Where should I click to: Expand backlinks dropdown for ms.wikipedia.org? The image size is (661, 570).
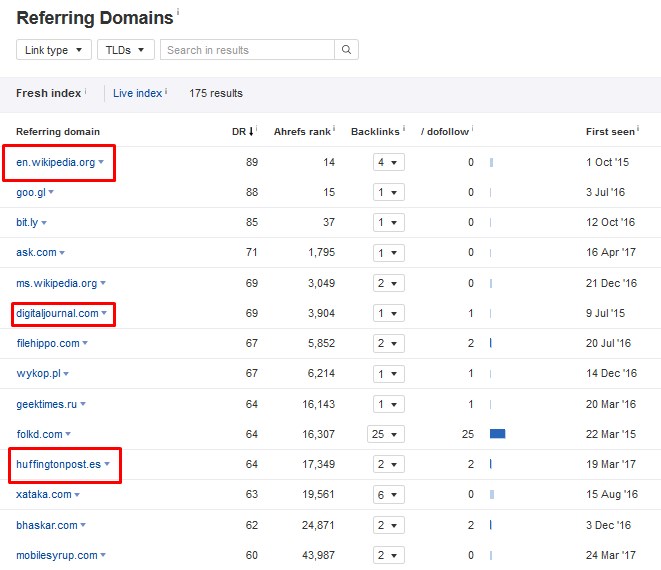click(x=389, y=283)
